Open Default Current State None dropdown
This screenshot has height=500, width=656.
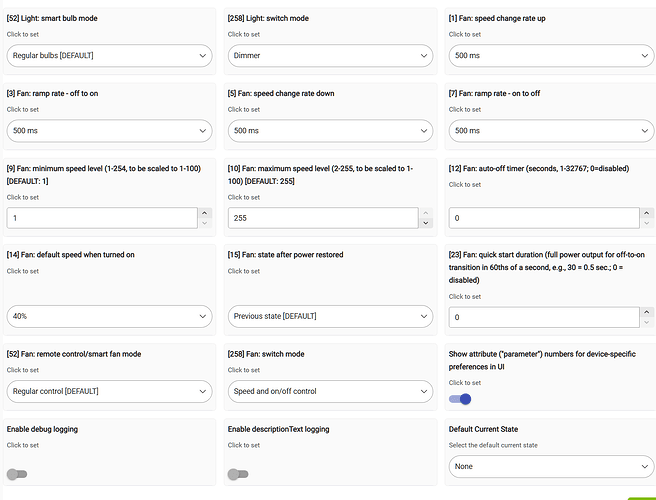pyautogui.click(x=551, y=467)
